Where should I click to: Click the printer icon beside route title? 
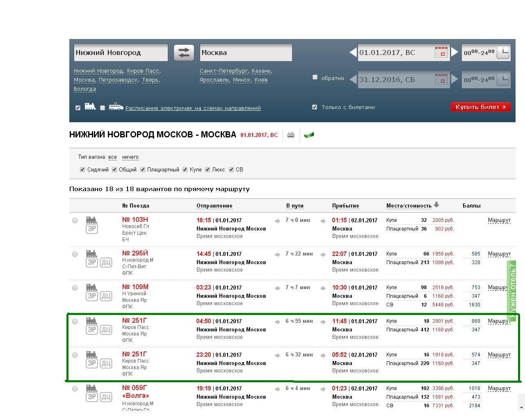(x=291, y=135)
